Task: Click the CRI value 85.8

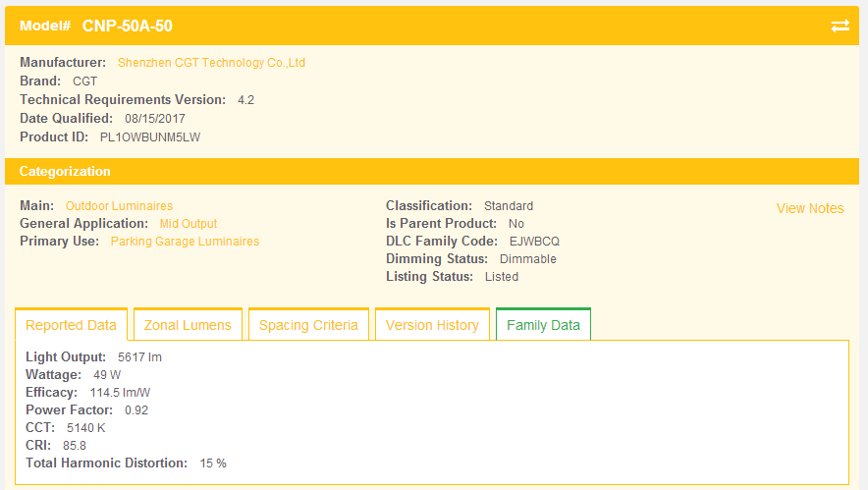Action: (75, 446)
